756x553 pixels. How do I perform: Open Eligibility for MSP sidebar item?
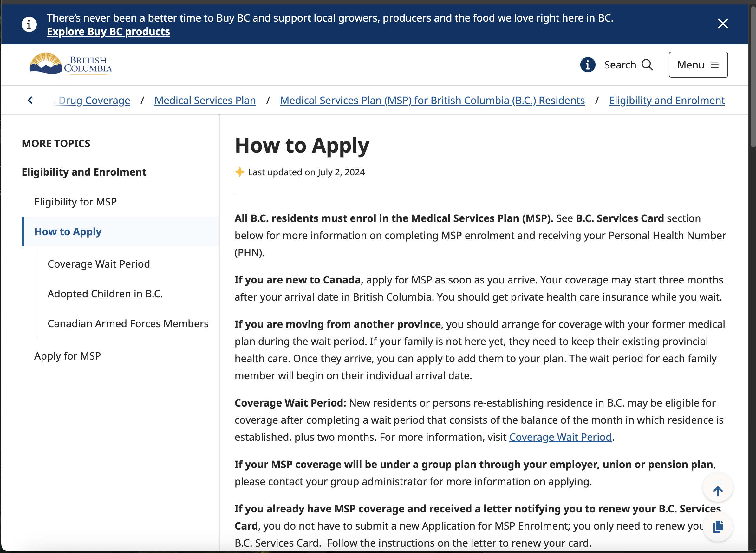(x=76, y=202)
